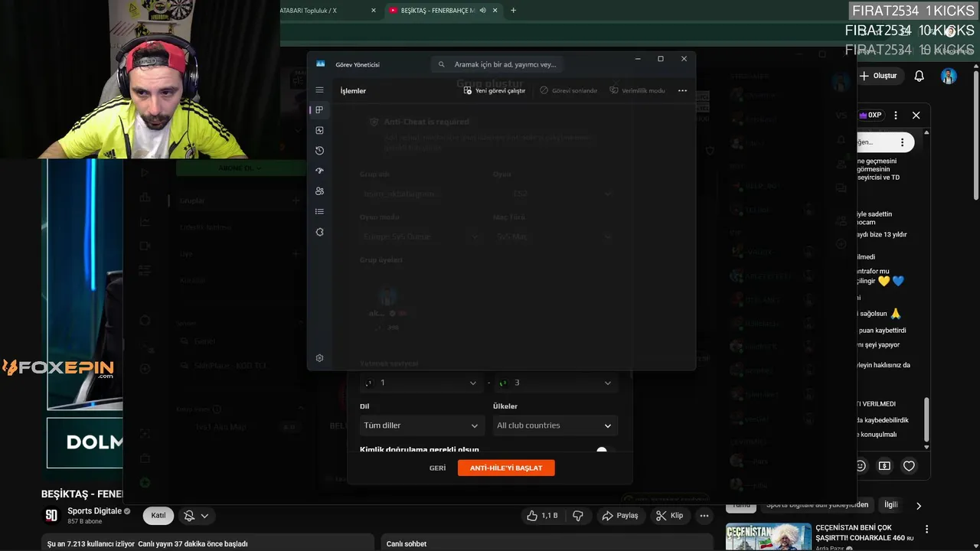The width and height of the screenshot is (980, 551).
Task: Open the maximum skill level 3 dropdown
Action: pyautogui.click(x=555, y=383)
